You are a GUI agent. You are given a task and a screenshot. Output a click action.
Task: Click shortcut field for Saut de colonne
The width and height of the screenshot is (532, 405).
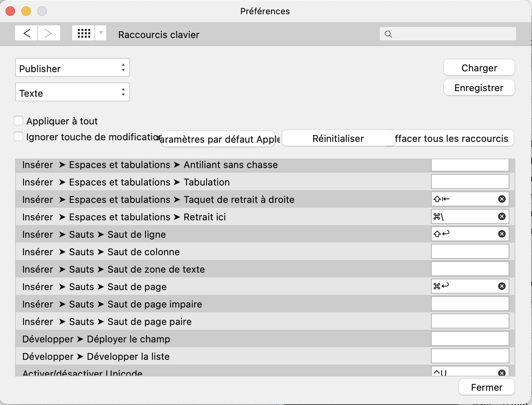470,251
